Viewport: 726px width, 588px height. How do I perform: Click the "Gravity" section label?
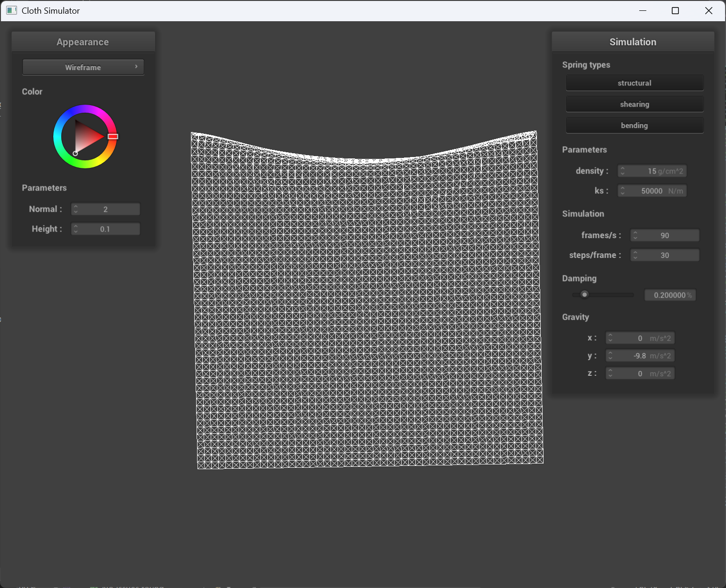point(576,317)
